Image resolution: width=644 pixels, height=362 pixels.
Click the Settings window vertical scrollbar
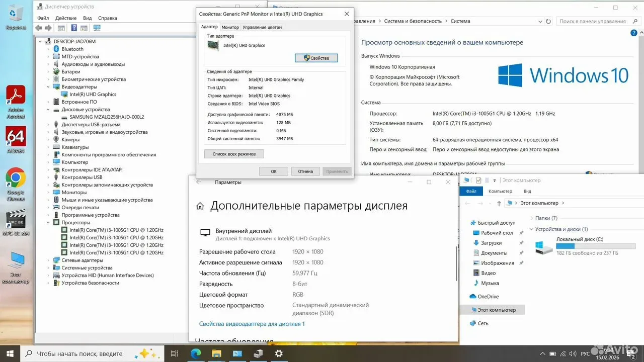[457, 264]
